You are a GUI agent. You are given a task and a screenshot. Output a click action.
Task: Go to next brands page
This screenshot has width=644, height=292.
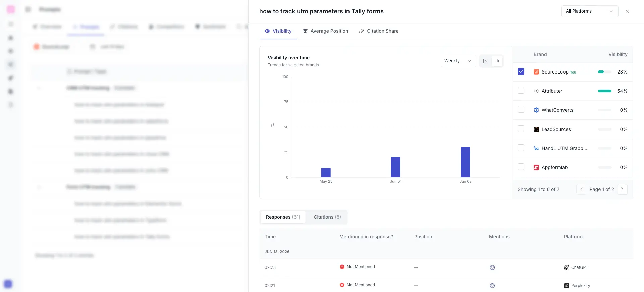(x=622, y=189)
